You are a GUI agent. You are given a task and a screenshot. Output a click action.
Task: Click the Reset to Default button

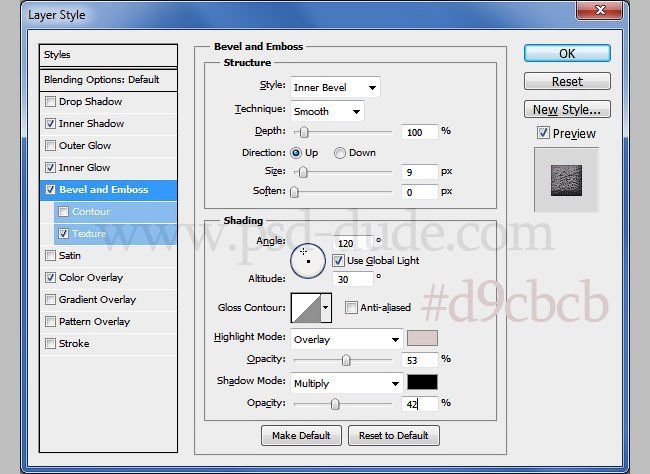[394, 435]
